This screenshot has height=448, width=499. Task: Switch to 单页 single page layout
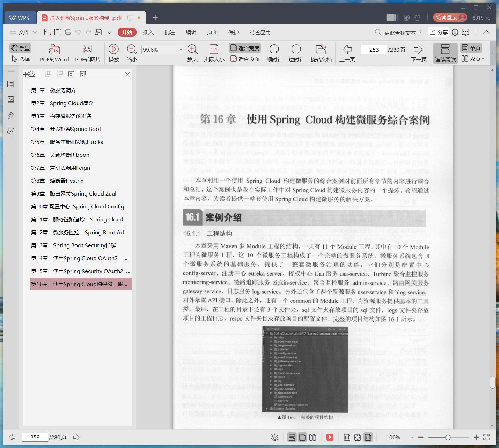[x=471, y=48]
